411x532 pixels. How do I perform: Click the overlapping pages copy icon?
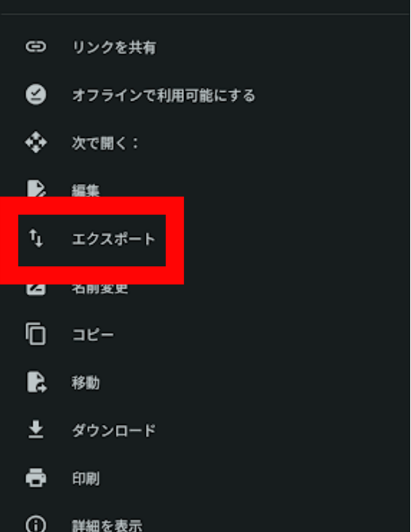(36, 335)
